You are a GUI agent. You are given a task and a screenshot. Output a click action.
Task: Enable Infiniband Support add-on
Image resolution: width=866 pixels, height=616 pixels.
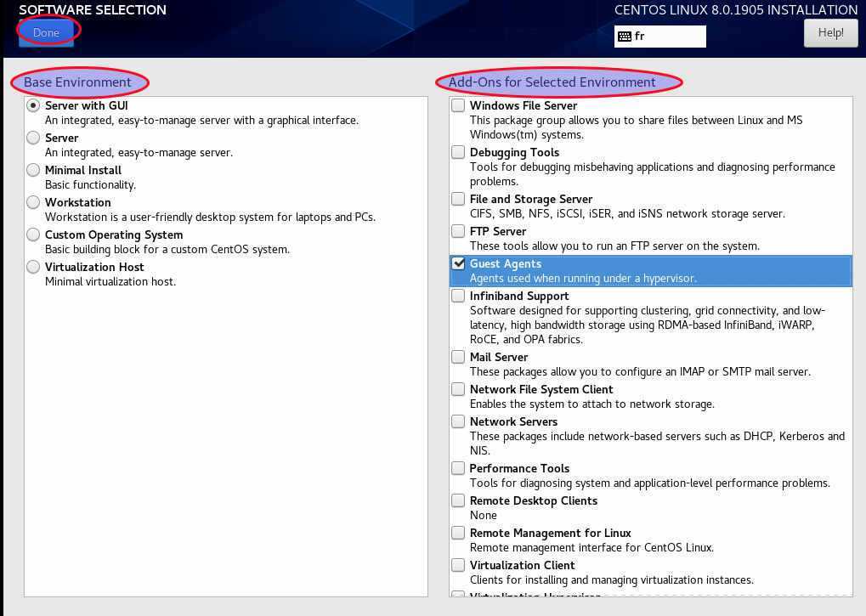tap(459, 297)
